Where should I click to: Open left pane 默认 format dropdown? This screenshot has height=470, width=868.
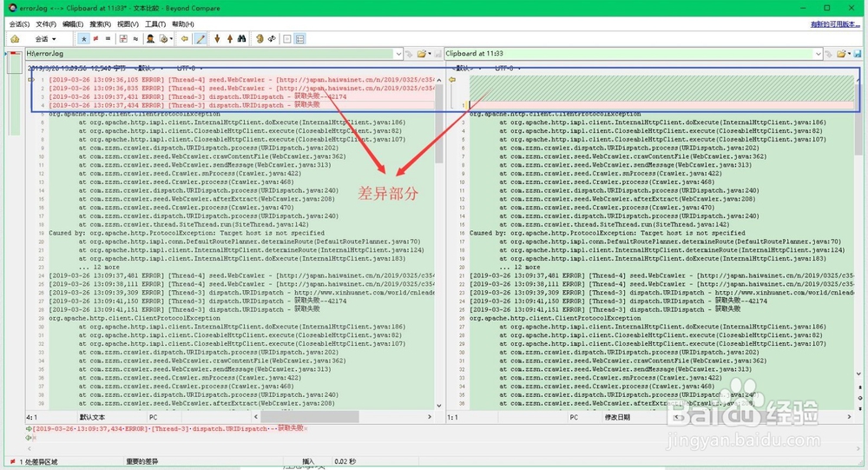click(x=148, y=68)
